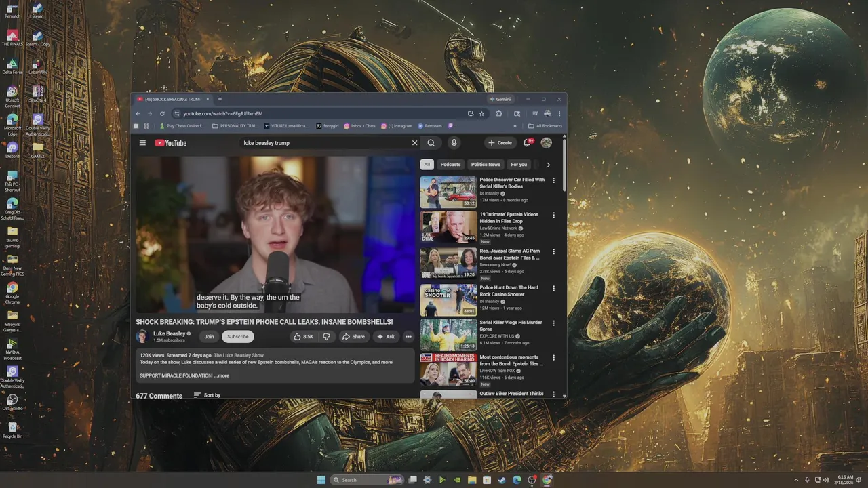The height and width of the screenshot is (488, 868).
Task: Open the Recycle Bin
Action: coord(12,430)
